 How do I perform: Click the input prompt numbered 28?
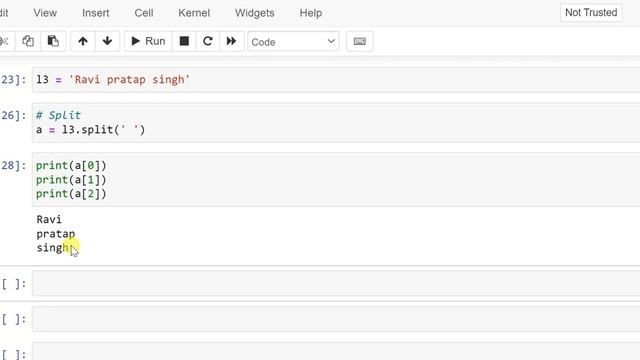[x=13, y=166]
